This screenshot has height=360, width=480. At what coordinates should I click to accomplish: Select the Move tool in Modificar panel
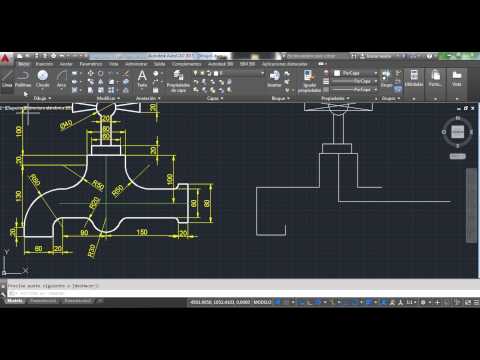coord(91,73)
